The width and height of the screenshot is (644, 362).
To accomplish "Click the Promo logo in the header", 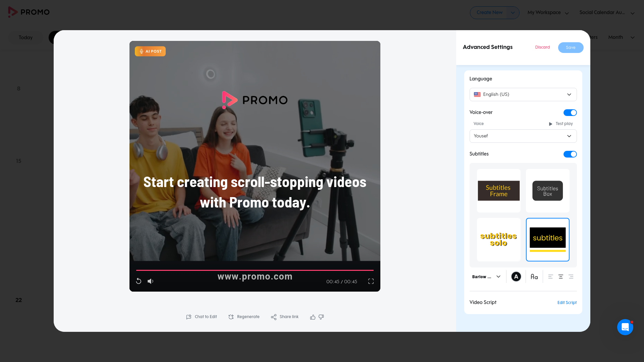I will pyautogui.click(x=29, y=12).
